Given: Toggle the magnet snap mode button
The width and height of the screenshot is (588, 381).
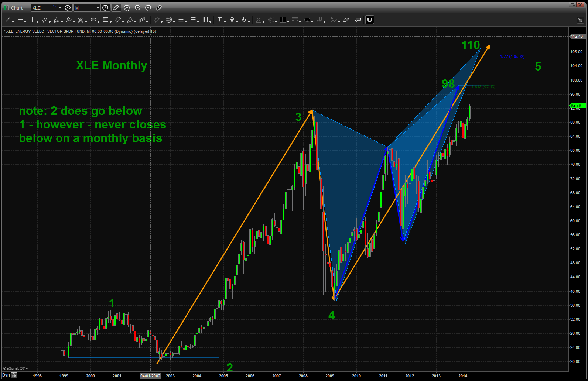Looking at the screenshot, I should click(370, 20).
